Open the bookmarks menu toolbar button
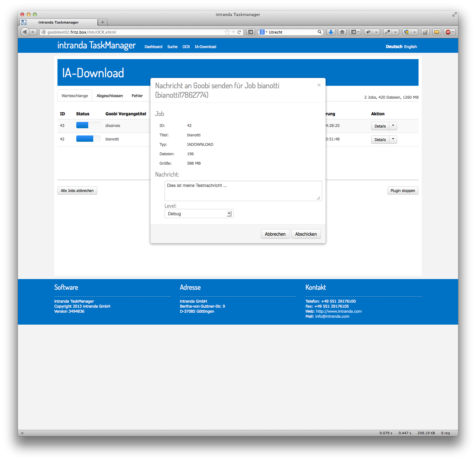 coord(355,32)
